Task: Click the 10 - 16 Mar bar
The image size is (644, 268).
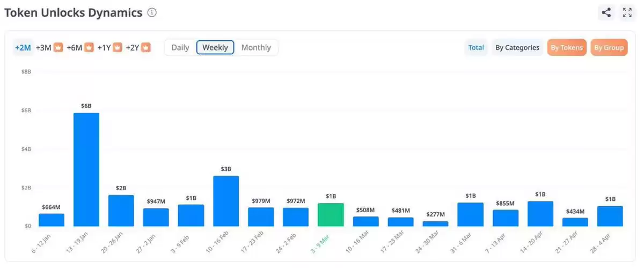Action: coord(366,221)
